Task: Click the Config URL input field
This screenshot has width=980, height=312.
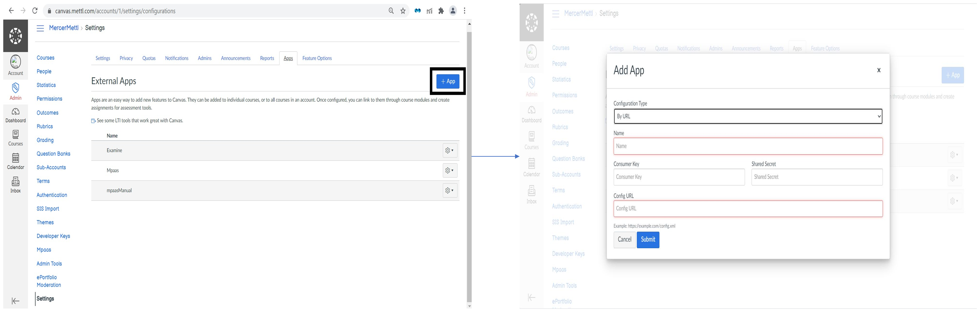Action: [x=748, y=209]
